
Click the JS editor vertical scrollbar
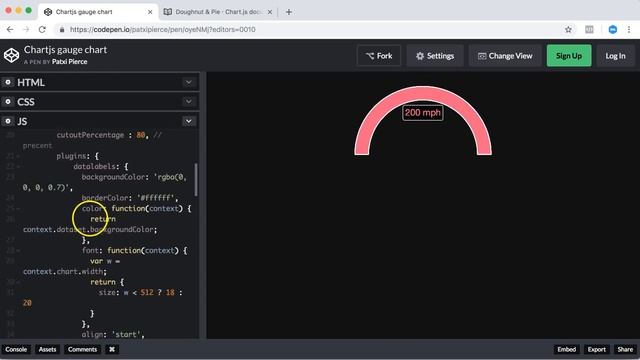(196, 180)
